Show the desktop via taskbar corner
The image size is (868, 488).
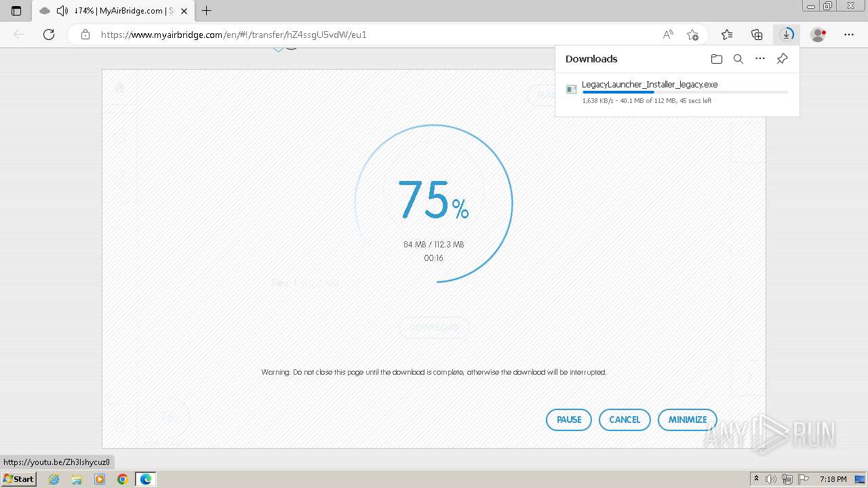click(x=860, y=479)
